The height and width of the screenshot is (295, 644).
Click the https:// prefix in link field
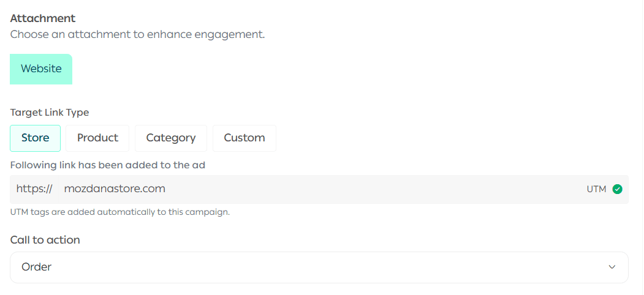click(34, 189)
